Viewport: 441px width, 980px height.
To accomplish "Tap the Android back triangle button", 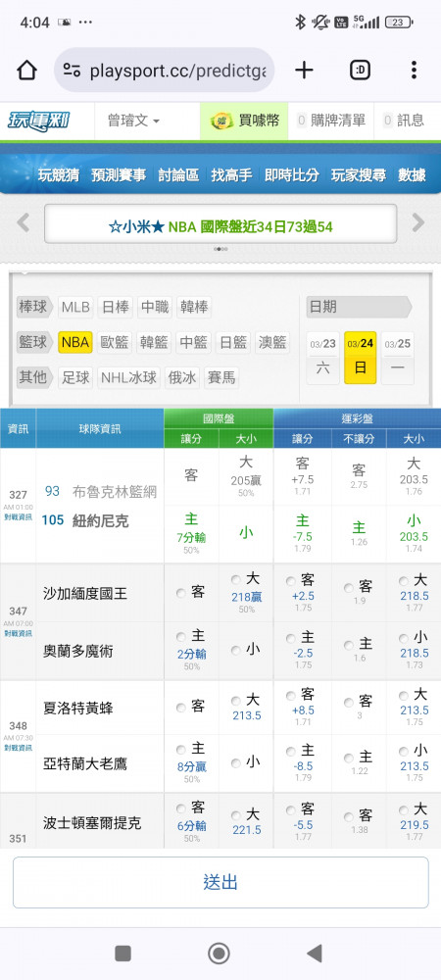I will pos(315,954).
